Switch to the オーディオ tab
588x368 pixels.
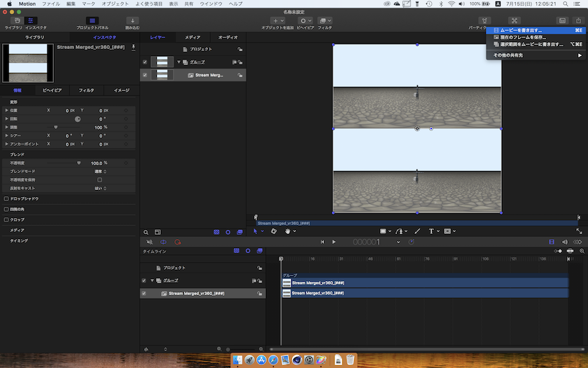click(228, 38)
